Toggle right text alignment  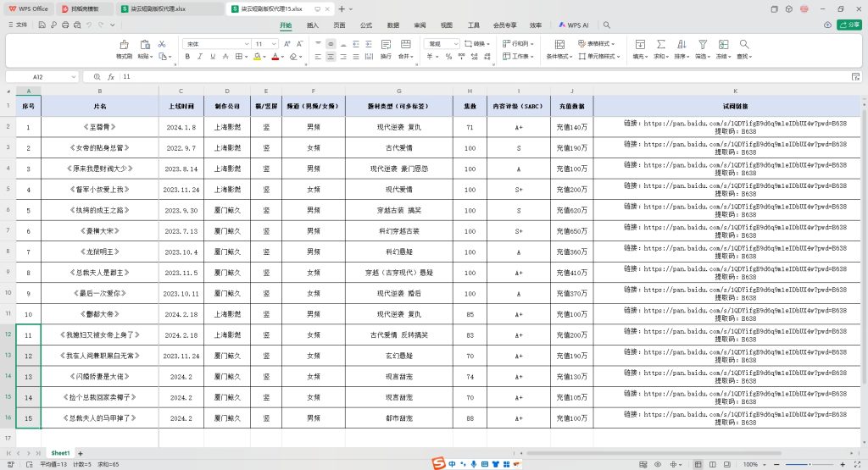pyautogui.click(x=343, y=57)
